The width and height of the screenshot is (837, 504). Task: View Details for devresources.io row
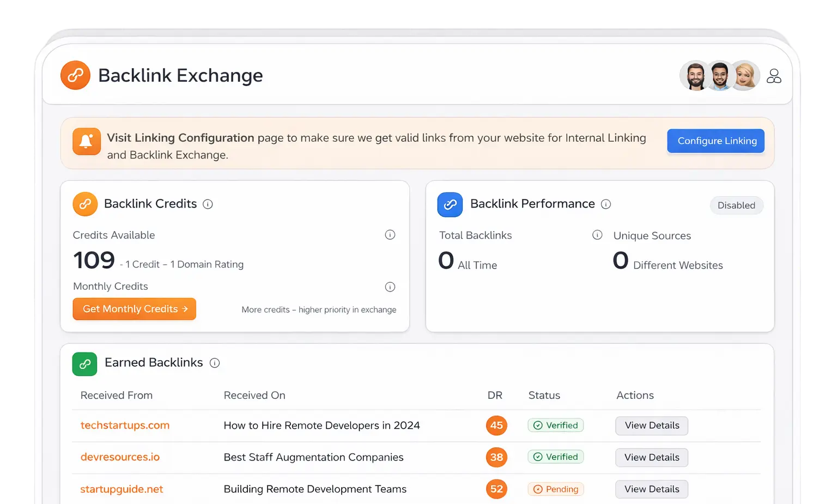point(652,458)
